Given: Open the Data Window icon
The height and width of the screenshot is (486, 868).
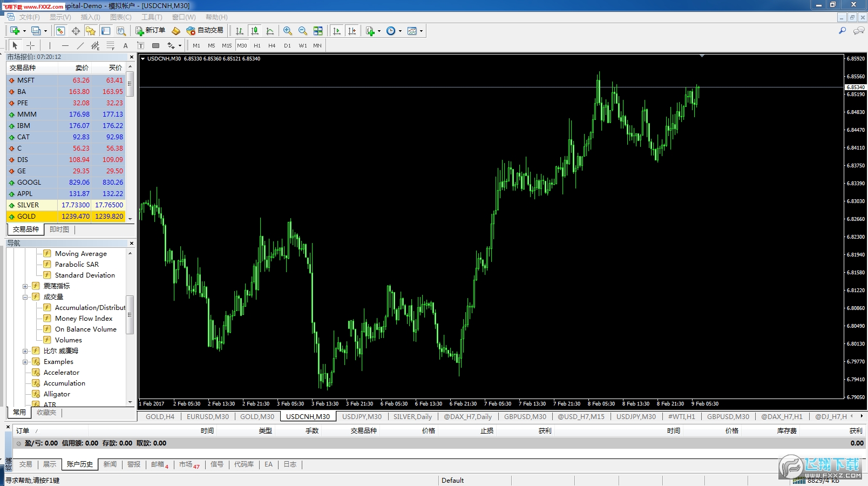Looking at the screenshot, I should [x=76, y=31].
